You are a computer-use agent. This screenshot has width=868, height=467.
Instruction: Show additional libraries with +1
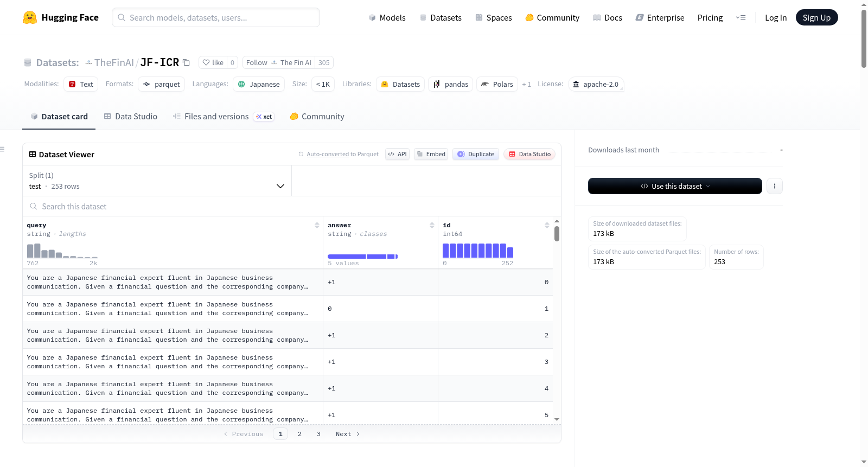(526, 84)
